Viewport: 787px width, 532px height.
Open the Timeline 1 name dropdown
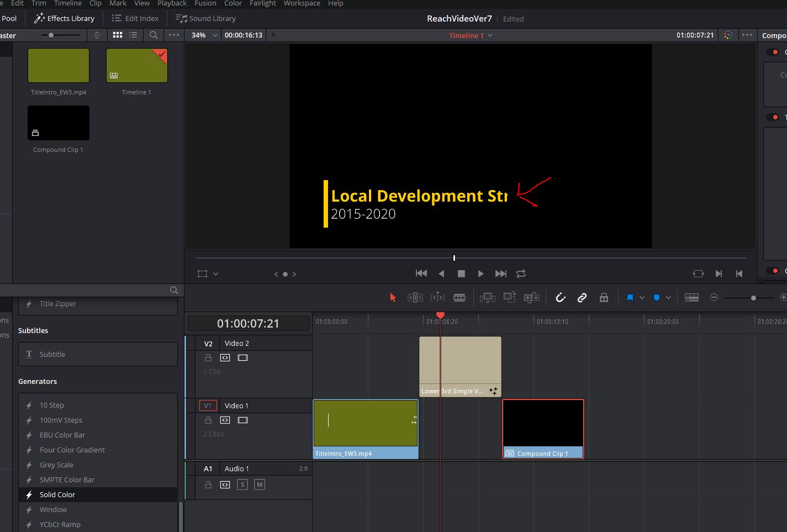(471, 35)
